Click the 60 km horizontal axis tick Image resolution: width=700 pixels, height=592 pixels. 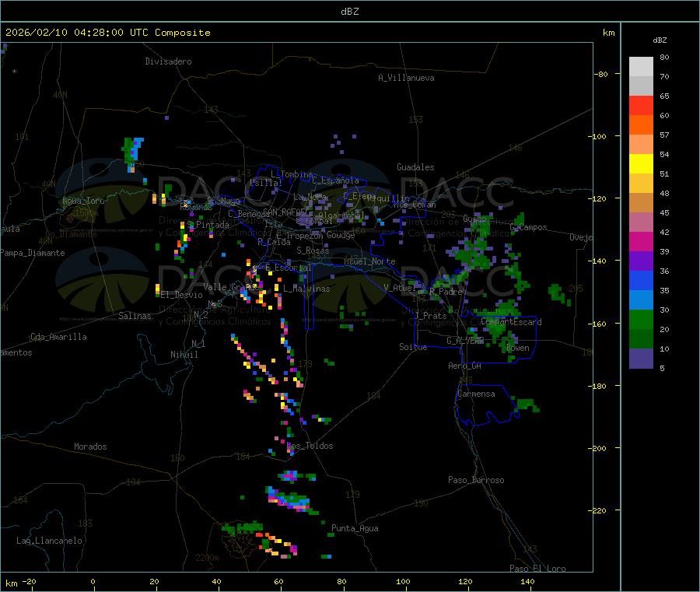[x=278, y=581]
